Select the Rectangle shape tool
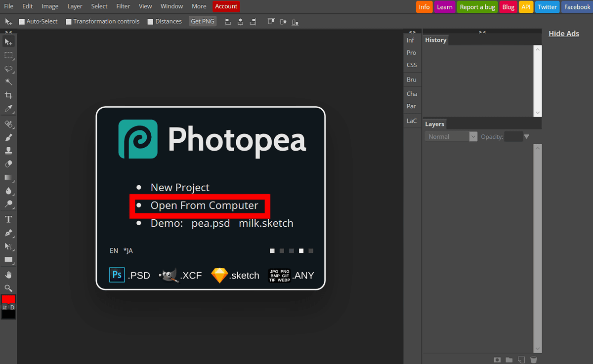593x364 pixels. pyautogui.click(x=8, y=259)
